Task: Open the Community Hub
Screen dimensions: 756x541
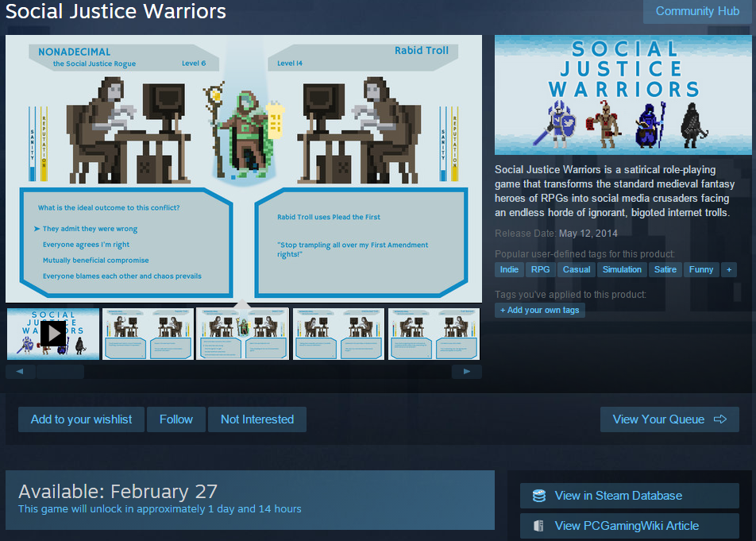Action: pyautogui.click(x=697, y=11)
